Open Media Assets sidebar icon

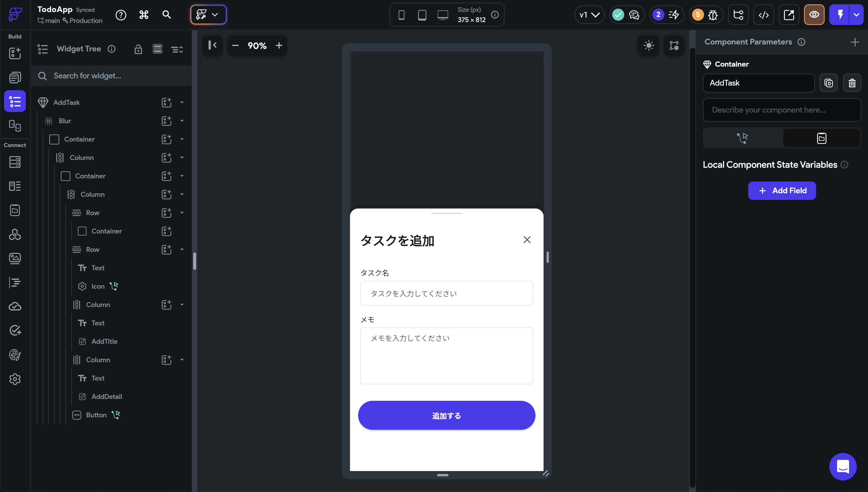[x=15, y=258]
